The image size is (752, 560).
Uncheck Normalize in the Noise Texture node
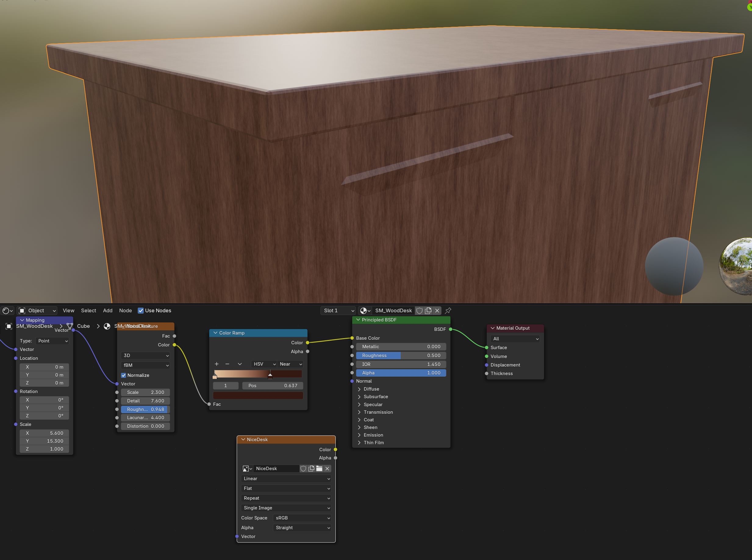point(124,375)
